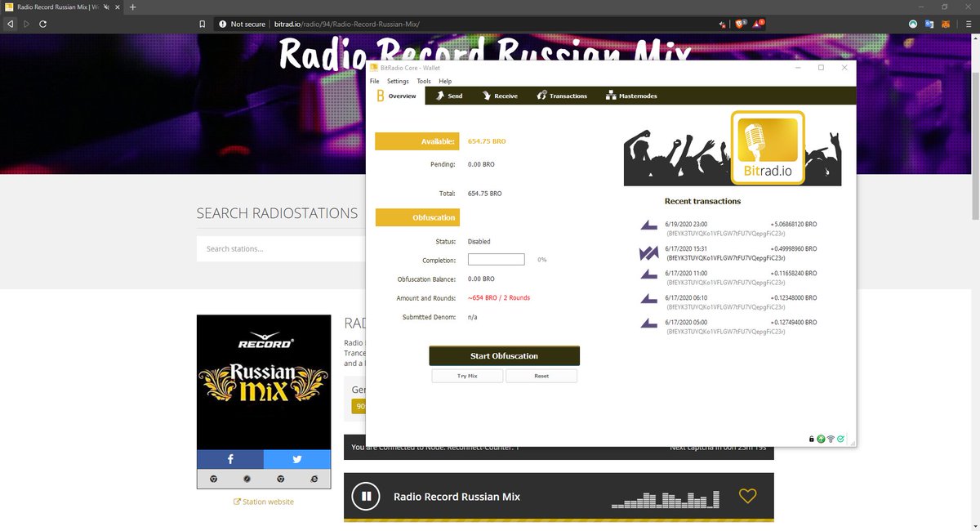Select the +0.11658240 BRO transaction amount
Image resolution: width=980 pixels, height=531 pixels.
(793, 273)
